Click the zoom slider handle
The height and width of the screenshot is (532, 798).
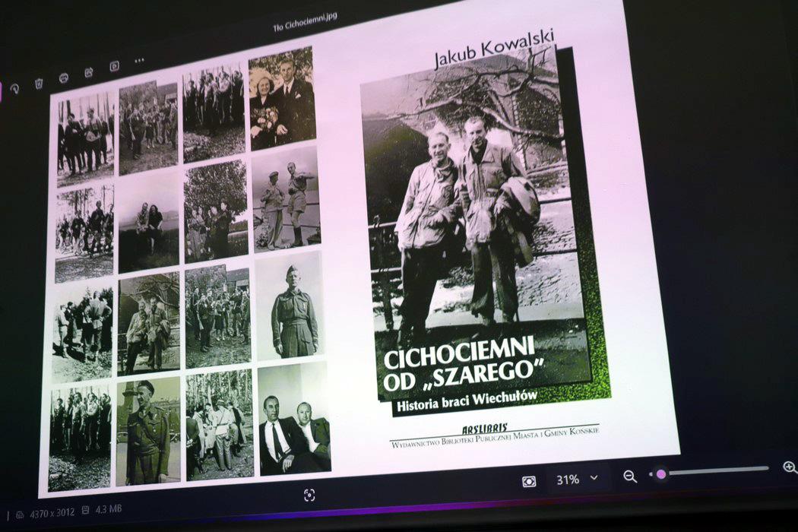pos(661,474)
